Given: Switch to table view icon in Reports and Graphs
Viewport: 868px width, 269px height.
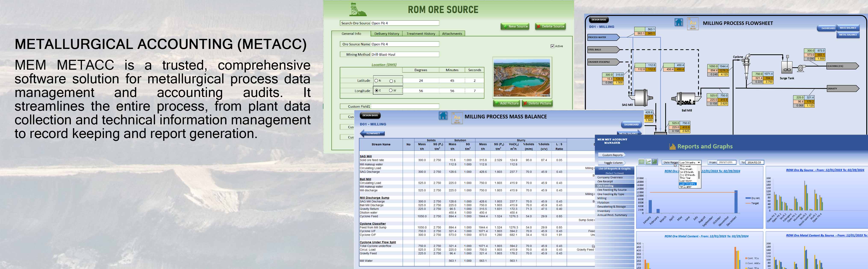Looking at the screenshot, I should click(642, 162).
